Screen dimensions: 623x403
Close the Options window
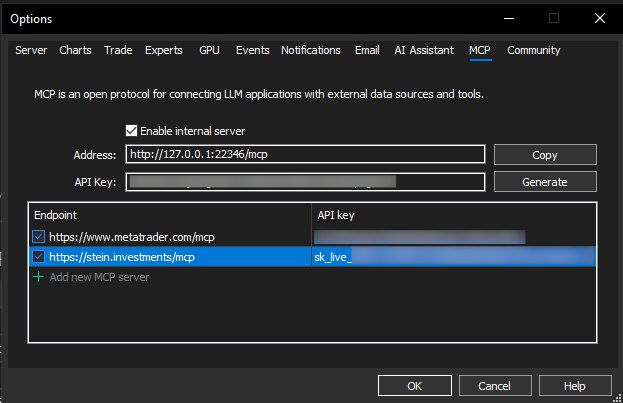click(600, 18)
